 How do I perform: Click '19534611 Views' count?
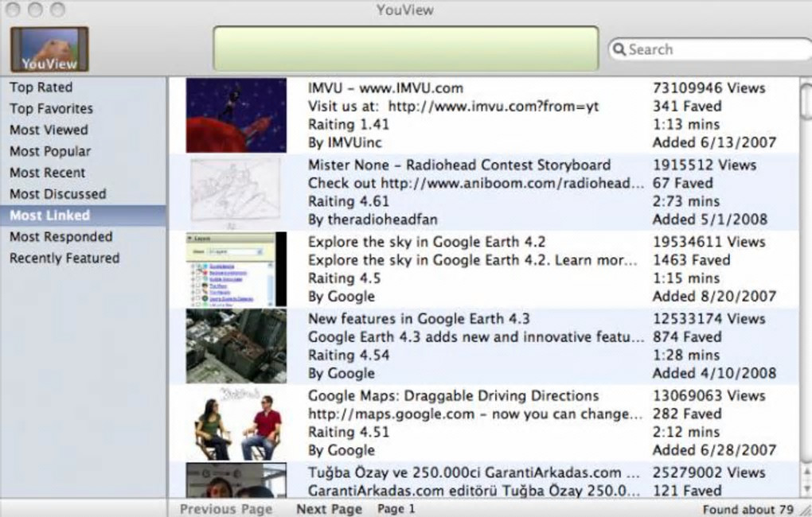click(x=709, y=243)
